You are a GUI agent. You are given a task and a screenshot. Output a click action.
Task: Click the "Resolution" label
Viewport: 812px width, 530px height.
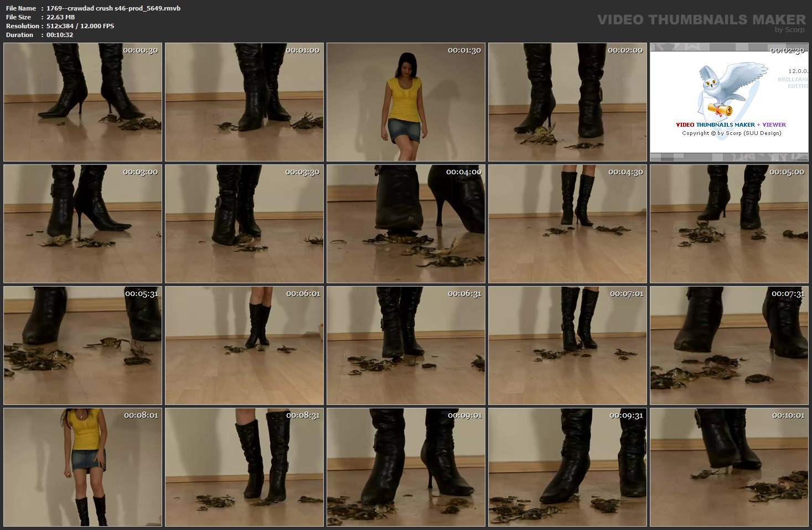click(x=23, y=26)
